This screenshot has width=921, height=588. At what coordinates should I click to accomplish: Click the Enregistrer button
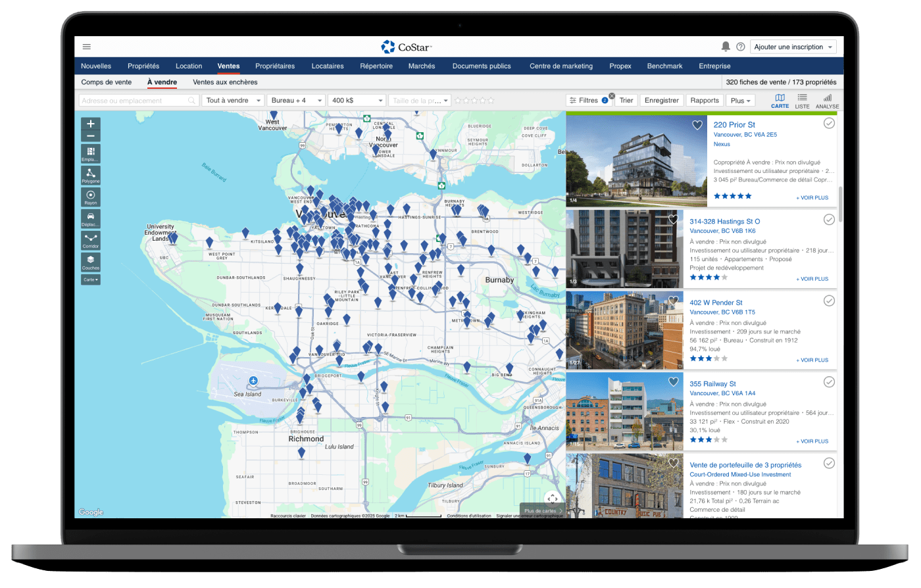(661, 101)
